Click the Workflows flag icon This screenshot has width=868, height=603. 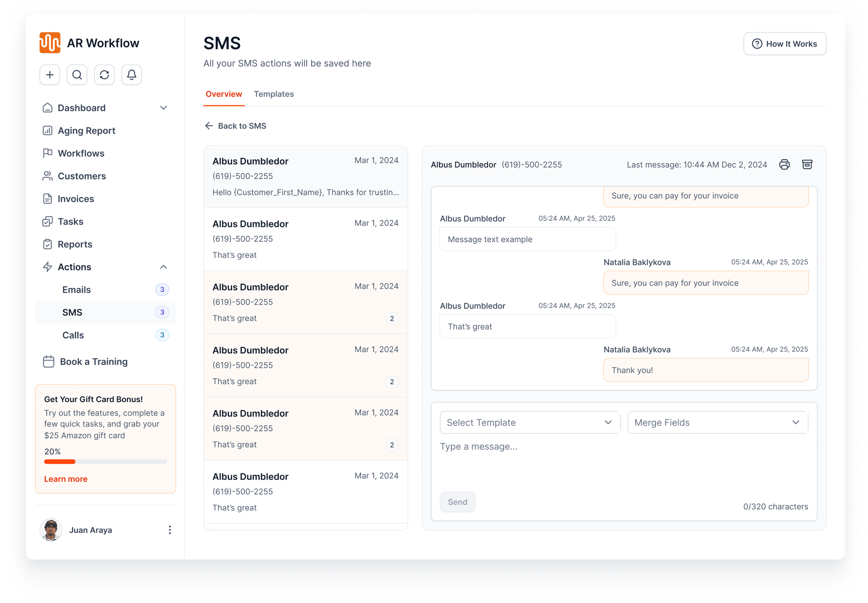point(47,153)
